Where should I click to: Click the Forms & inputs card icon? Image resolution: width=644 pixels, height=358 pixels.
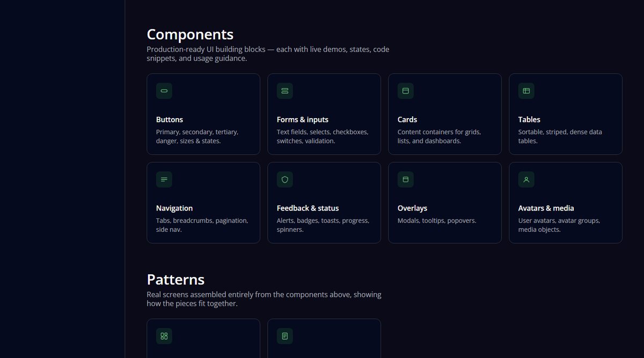tap(285, 91)
